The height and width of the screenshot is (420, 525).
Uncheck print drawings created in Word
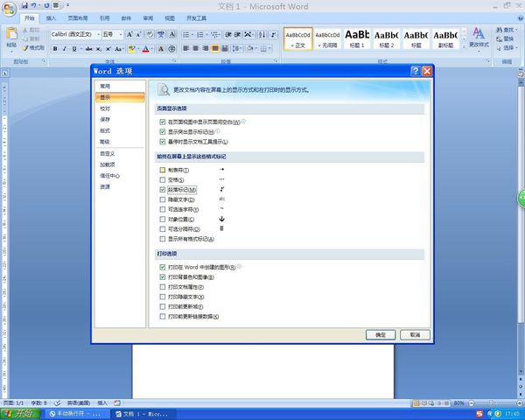coord(163,267)
